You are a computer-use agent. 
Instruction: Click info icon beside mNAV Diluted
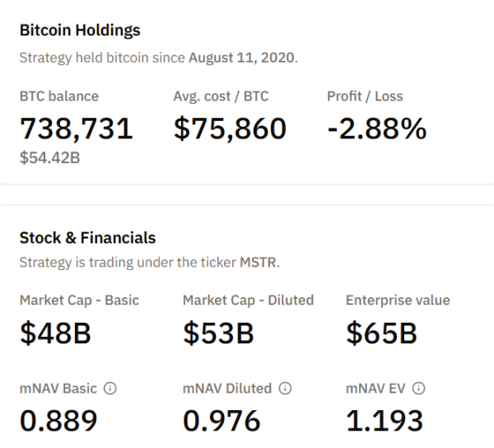click(286, 389)
